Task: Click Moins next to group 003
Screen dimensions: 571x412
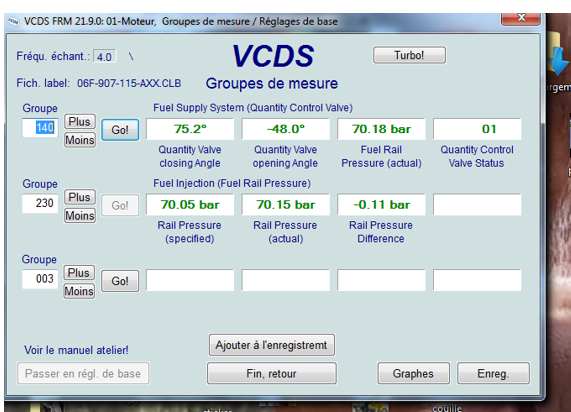Action: point(79,291)
